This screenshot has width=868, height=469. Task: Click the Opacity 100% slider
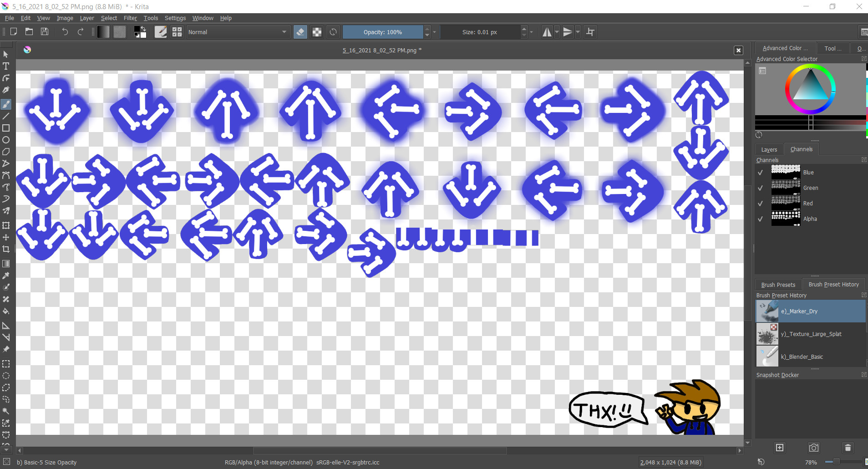[382, 32]
